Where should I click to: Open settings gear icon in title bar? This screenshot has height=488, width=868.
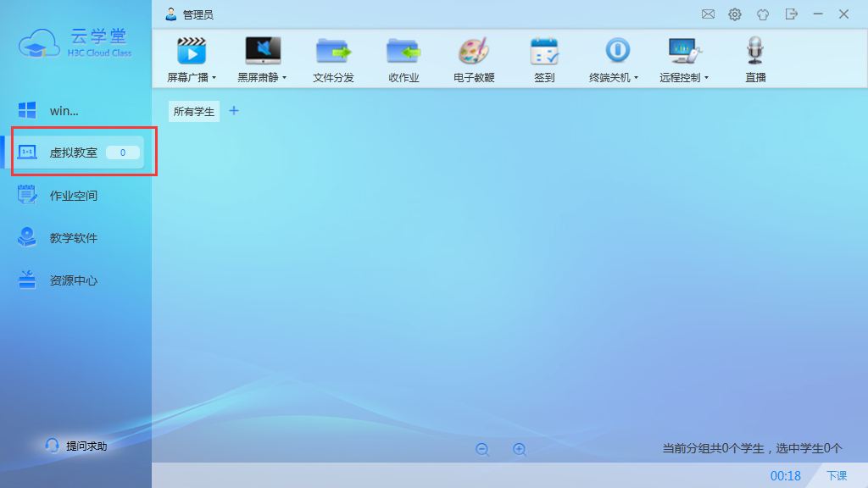point(735,14)
